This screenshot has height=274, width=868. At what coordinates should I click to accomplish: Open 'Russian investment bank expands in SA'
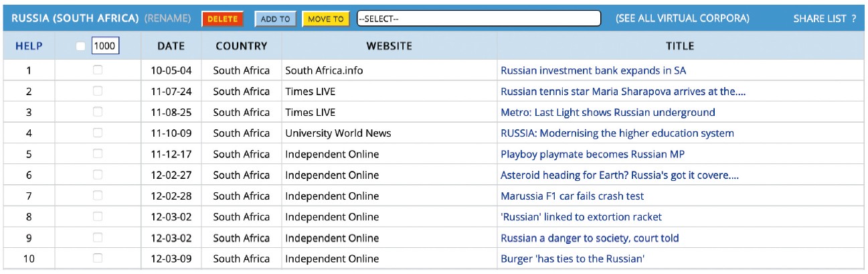tap(593, 70)
